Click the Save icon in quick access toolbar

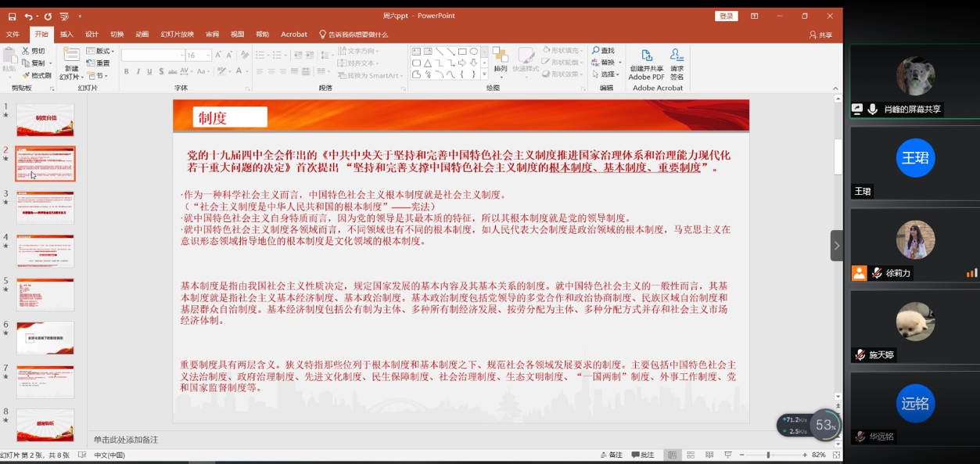click(x=12, y=16)
